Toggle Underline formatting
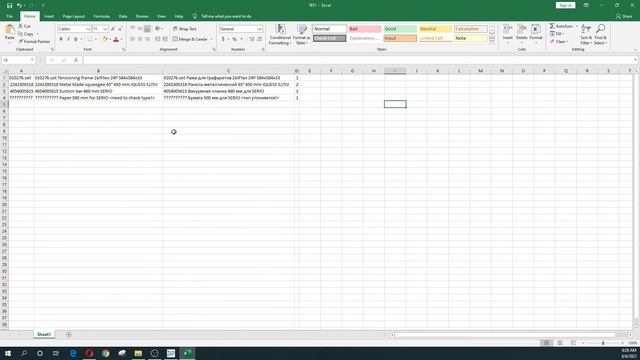The width and height of the screenshot is (640, 360). coord(76,39)
